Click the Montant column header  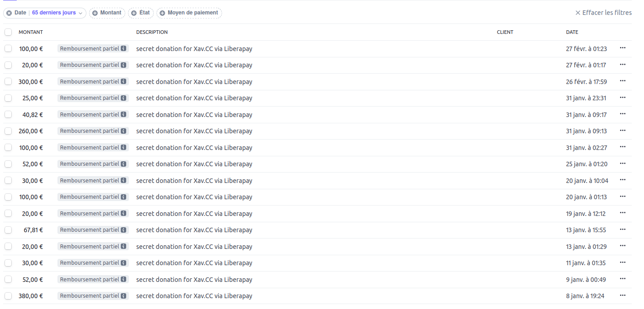pos(31,32)
